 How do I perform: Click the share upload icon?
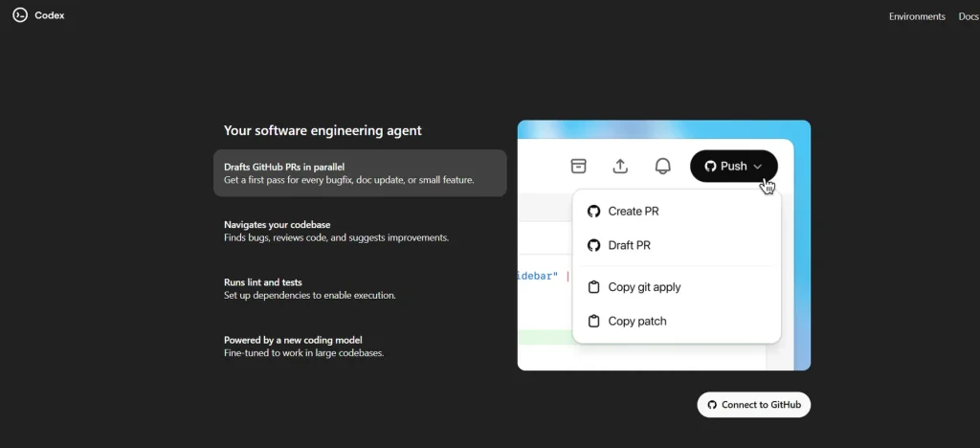[x=620, y=167]
